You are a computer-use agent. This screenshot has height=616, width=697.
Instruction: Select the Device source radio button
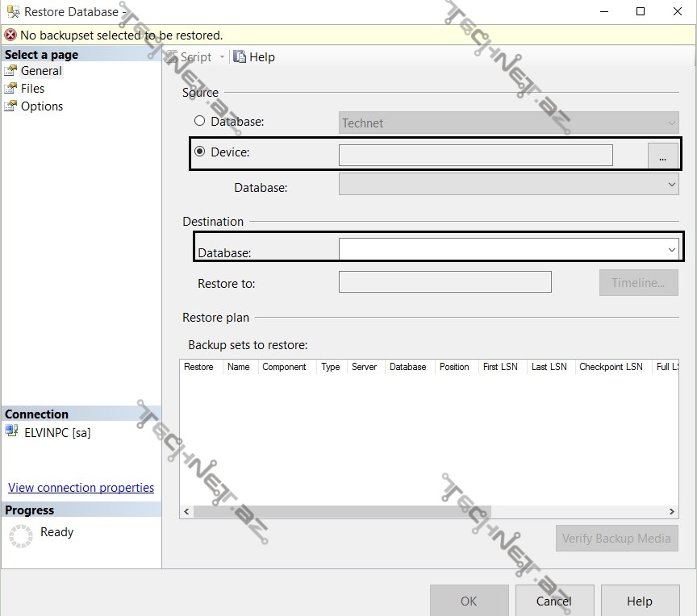coord(200,151)
